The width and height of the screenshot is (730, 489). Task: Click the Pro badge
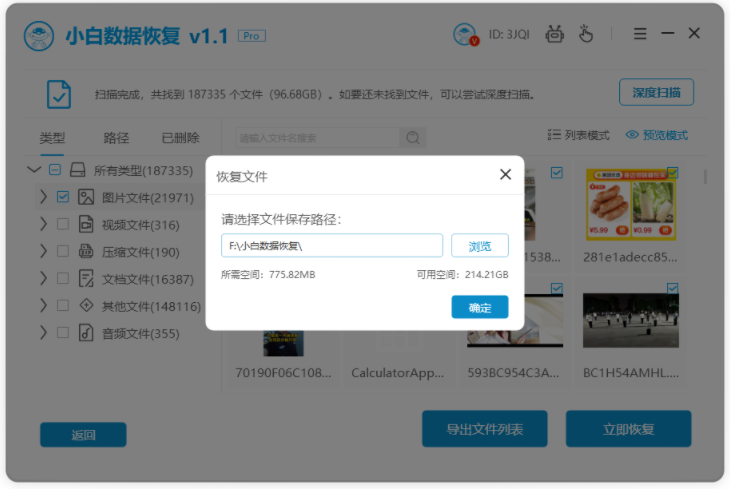point(251,36)
